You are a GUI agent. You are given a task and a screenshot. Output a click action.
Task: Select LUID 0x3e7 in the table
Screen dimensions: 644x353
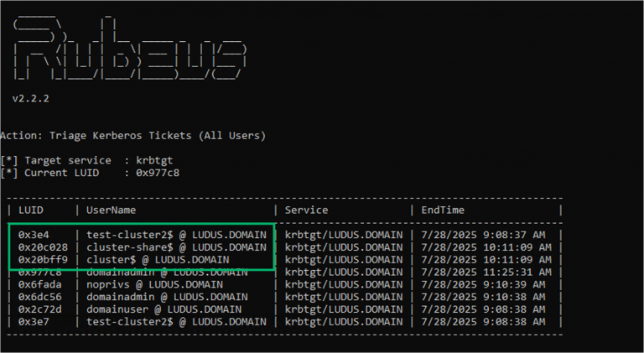[x=34, y=322]
